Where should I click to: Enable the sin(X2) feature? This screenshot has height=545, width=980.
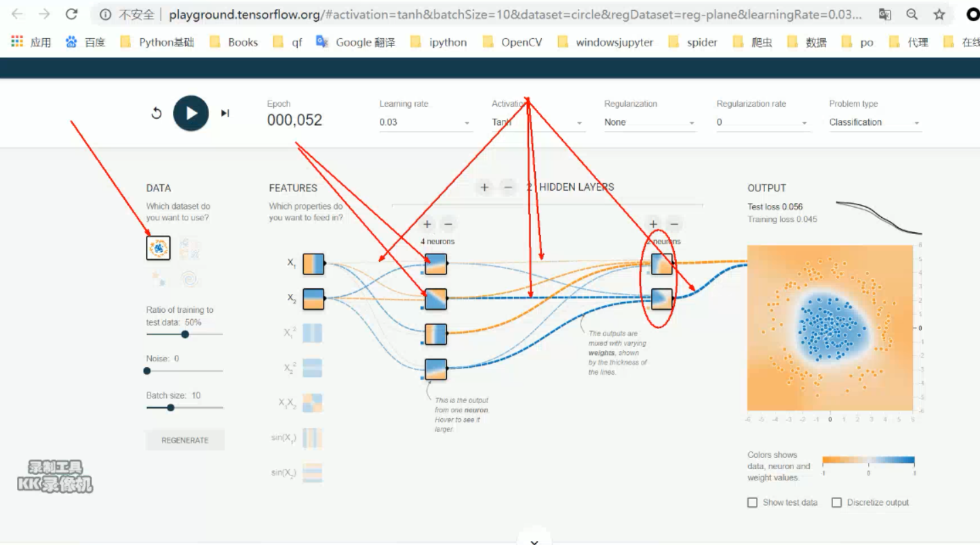tap(313, 472)
